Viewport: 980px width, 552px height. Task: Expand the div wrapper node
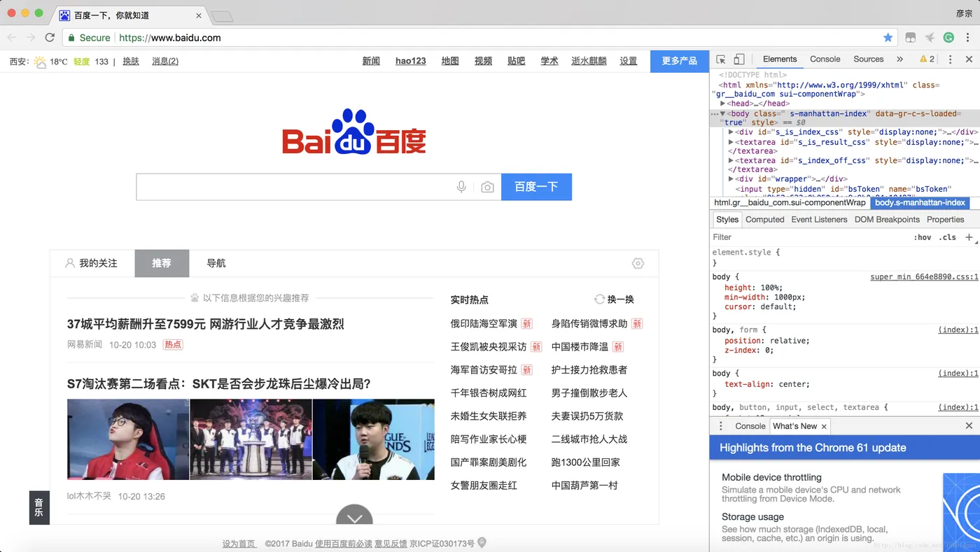pos(731,178)
